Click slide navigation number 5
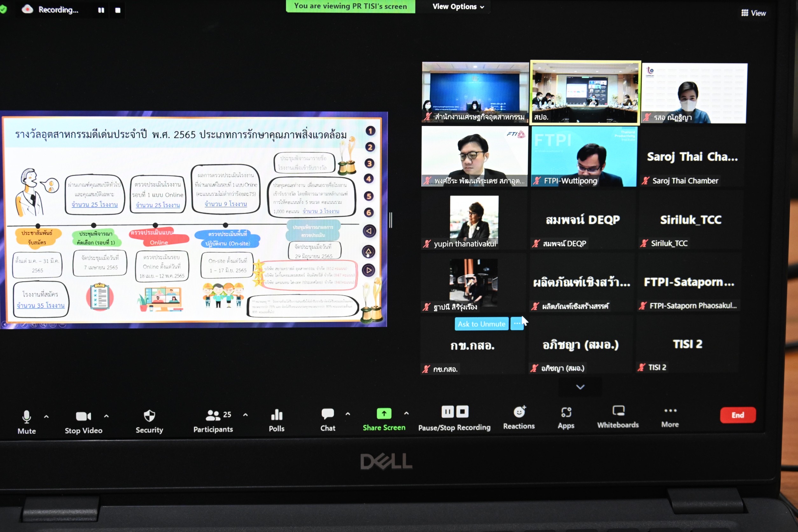Viewport: 798px width, 532px height. coord(369,196)
